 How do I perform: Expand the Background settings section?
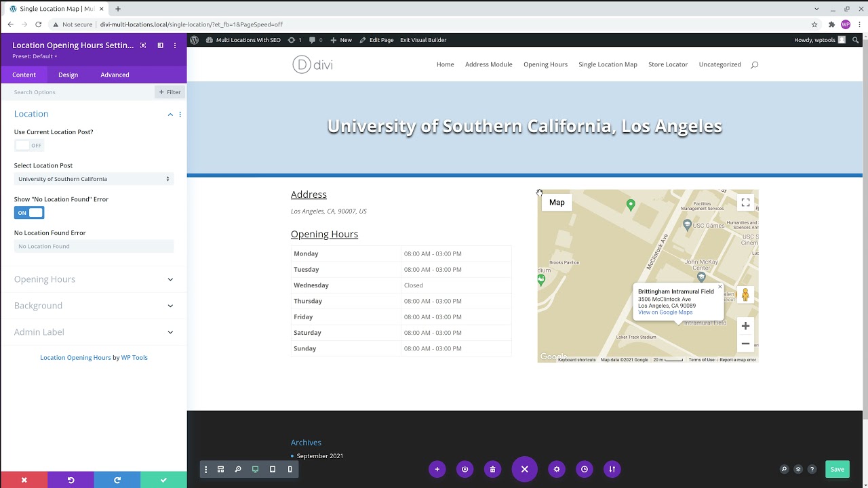click(94, 306)
